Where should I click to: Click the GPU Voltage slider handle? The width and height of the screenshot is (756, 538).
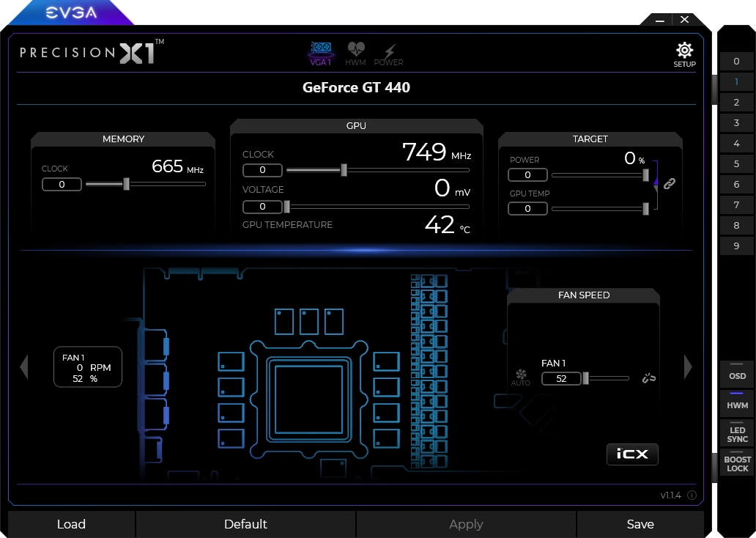(x=287, y=207)
